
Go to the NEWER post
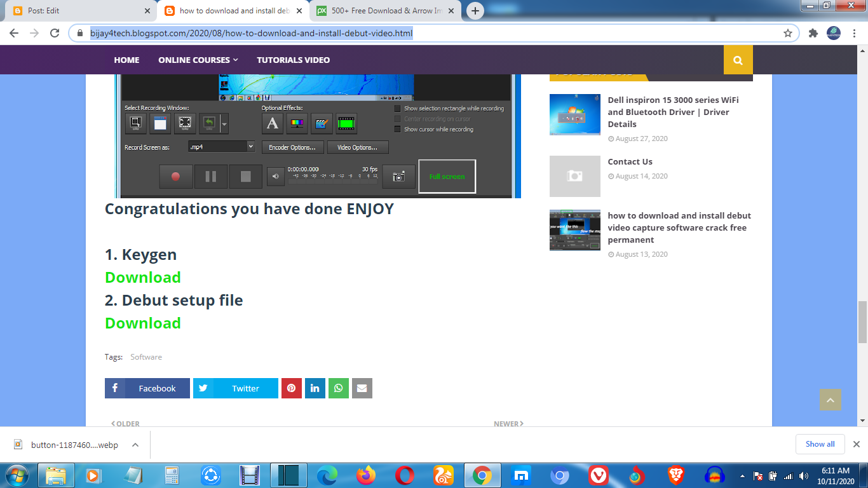(508, 423)
